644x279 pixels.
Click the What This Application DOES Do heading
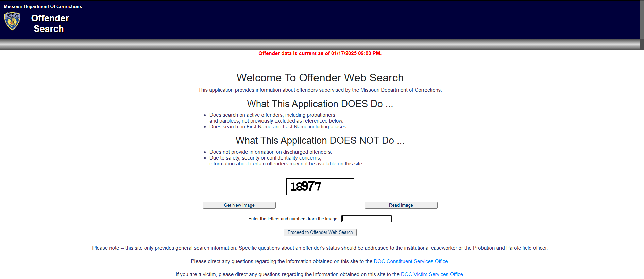tap(320, 104)
